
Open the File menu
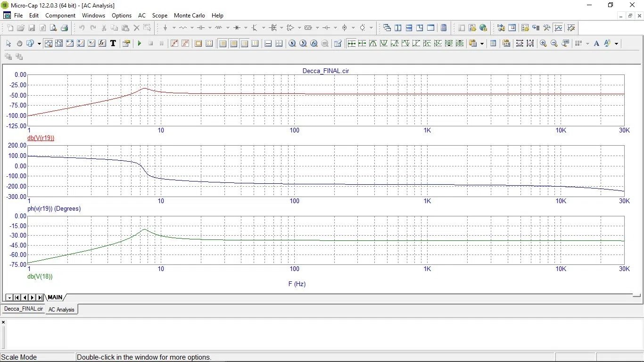pyautogui.click(x=18, y=16)
